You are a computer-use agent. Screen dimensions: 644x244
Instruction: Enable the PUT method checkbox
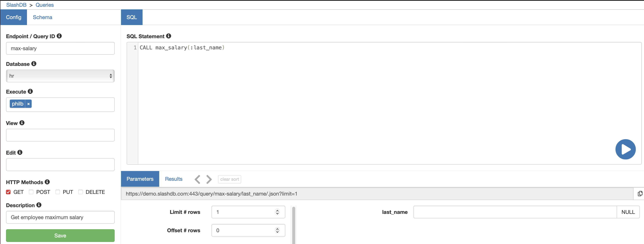[x=58, y=192]
